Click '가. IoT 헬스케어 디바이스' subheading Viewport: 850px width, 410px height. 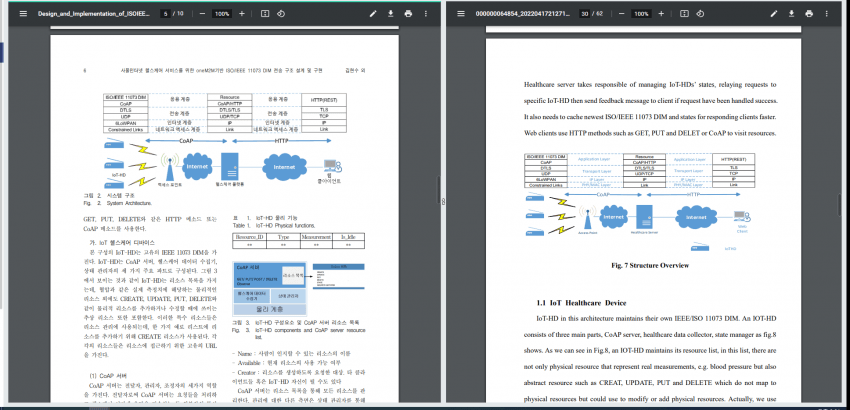click(x=122, y=242)
